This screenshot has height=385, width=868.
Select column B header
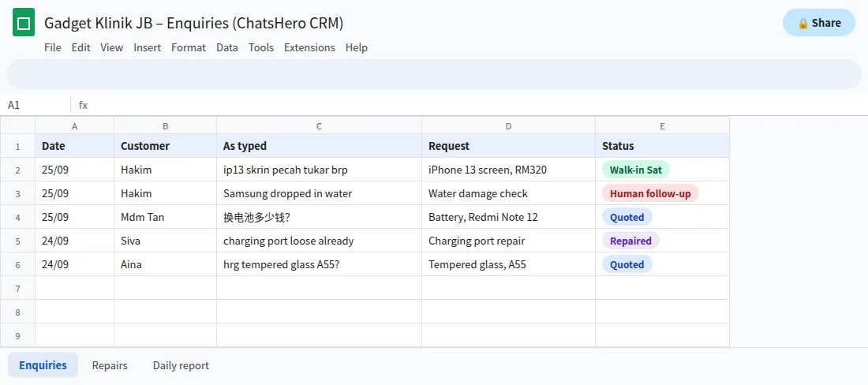(166, 126)
